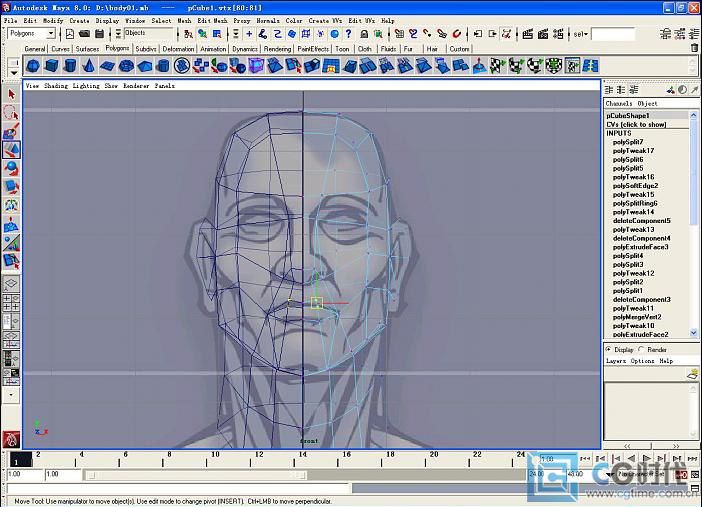Click the pCubeShape1 node name
Viewport: 702px width, 507px height.
628,116
